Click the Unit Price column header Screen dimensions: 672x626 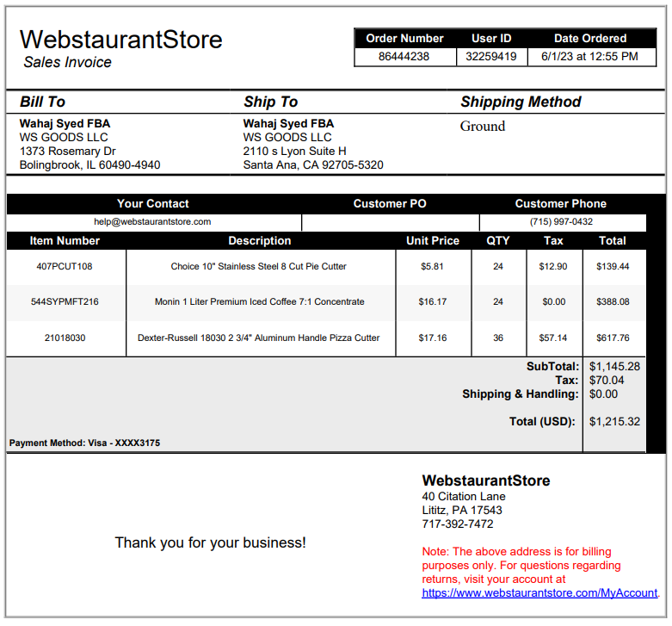pos(433,241)
